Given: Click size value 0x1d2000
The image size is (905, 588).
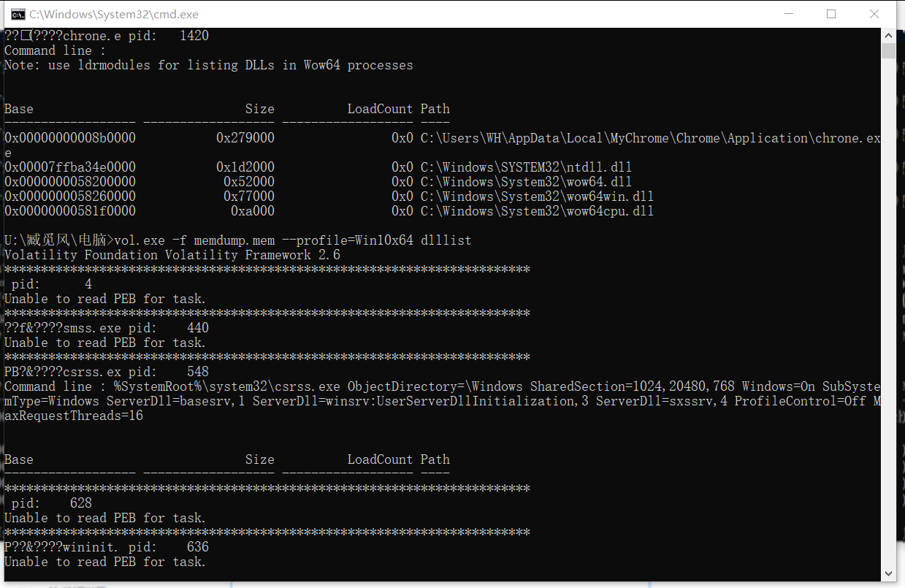Looking at the screenshot, I should [245, 167].
